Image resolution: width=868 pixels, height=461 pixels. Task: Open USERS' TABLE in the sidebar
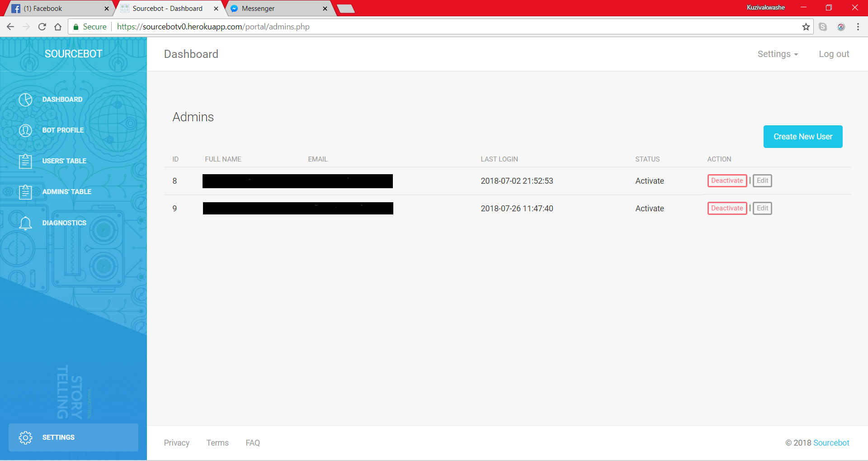[64, 161]
